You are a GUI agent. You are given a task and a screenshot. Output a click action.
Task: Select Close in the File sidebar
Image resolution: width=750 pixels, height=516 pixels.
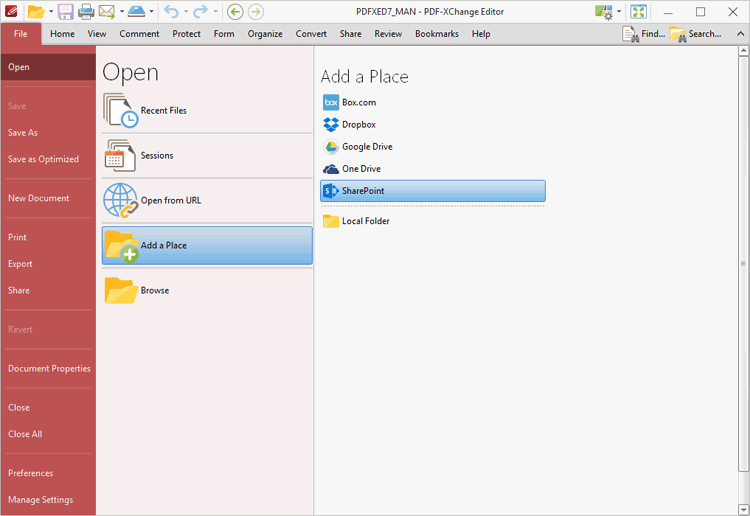[48, 407]
